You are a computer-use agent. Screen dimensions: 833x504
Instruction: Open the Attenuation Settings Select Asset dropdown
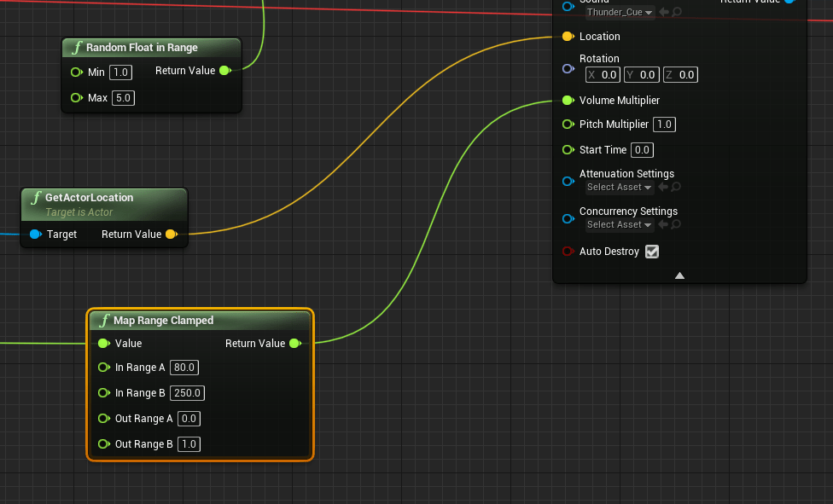click(x=620, y=187)
